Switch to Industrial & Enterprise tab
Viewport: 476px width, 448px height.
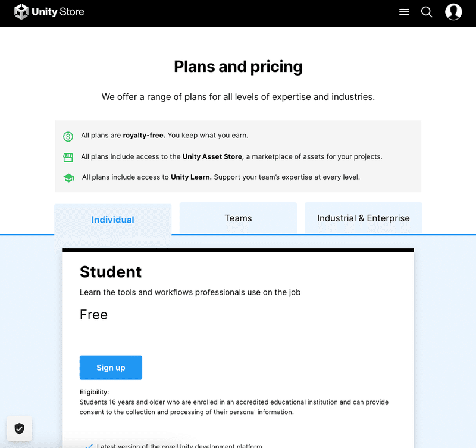(x=363, y=218)
